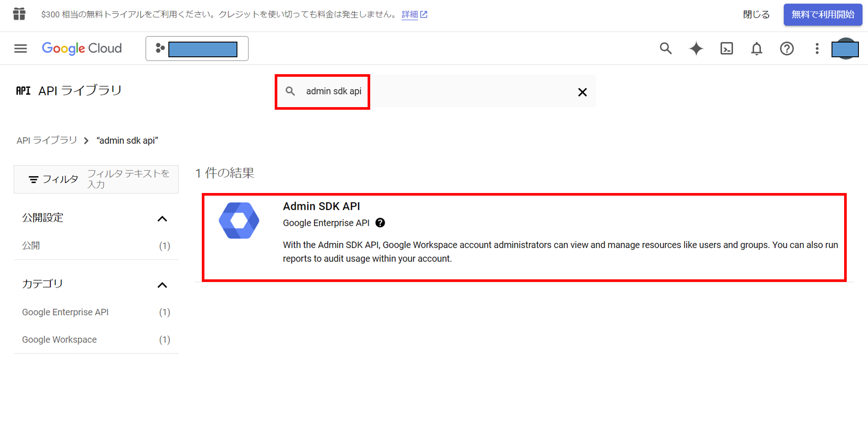Focus the filter text input field
868x442 pixels.
point(130,179)
